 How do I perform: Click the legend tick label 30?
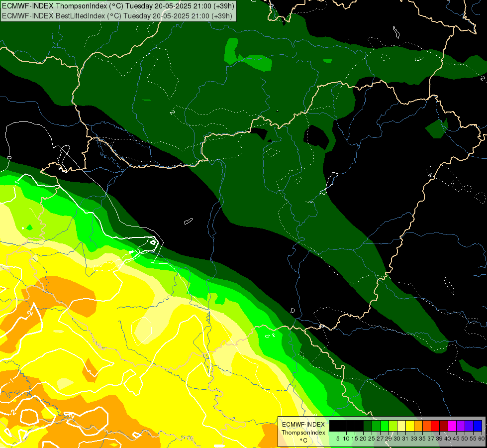pyautogui.click(x=397, y=439)
